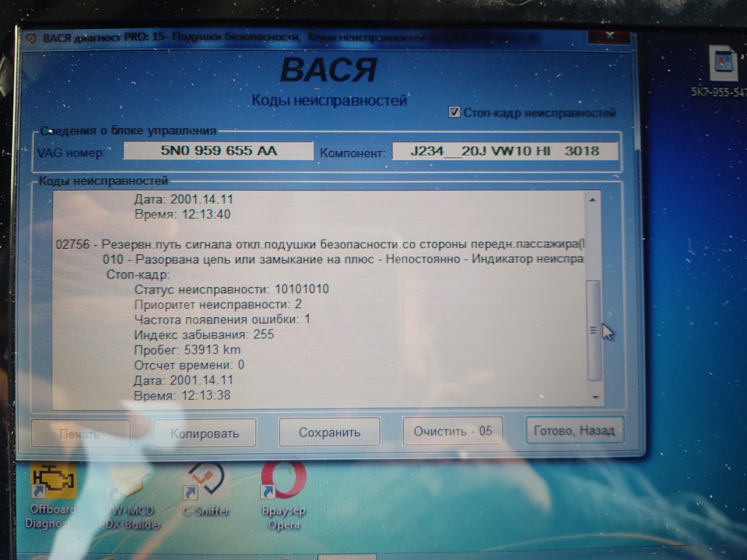This screenshot has width=747, height=560.
Task: Click the ВАСЯ диагност title bar app icon
Action: (30, 39)
